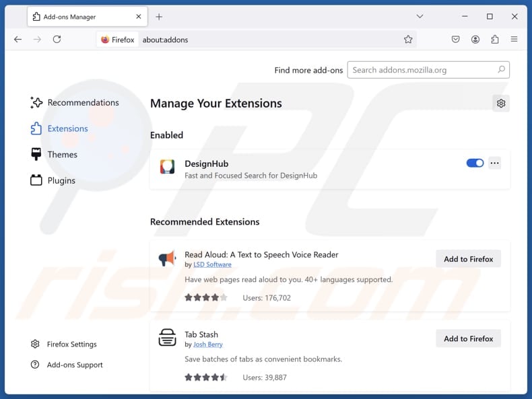
Task: Click the Read Aloud megaphone icon
Action: pyautogui.click(x=167, y=258)
